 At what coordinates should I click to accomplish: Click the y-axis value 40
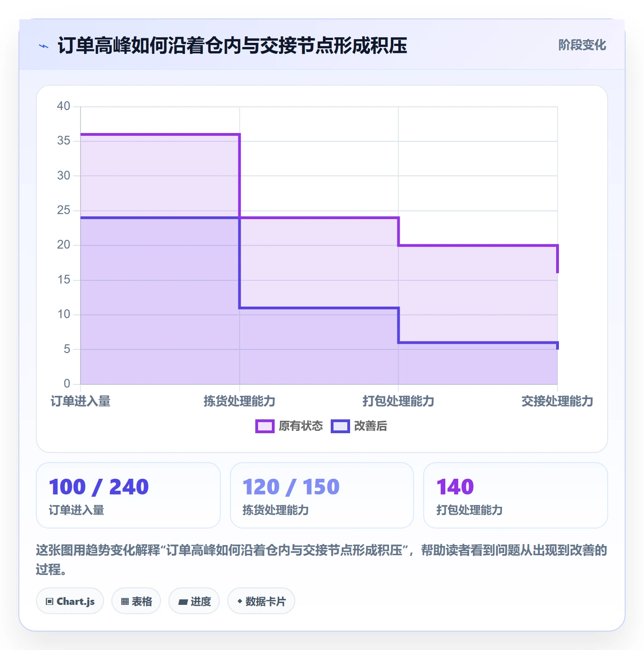[63, 106]
